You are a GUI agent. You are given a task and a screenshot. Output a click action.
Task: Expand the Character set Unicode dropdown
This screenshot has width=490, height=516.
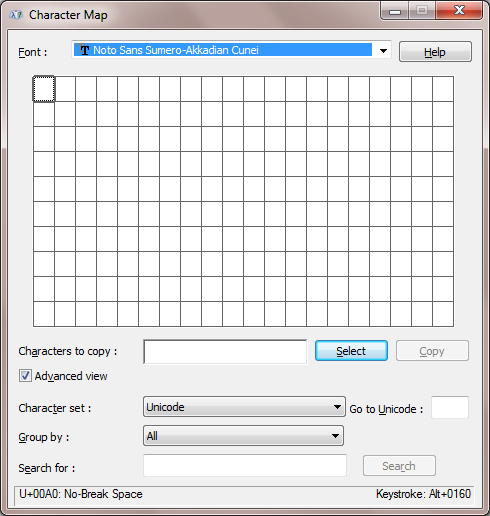click(x=244, y=407)
